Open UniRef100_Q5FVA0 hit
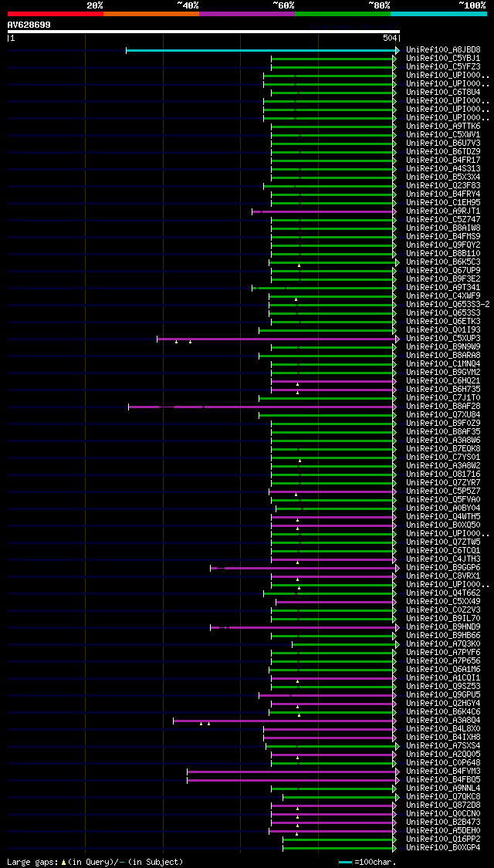The image size is (494, 868). click(443, 500)
